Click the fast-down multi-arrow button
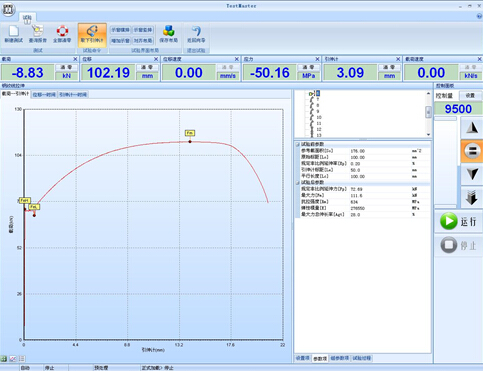Screen dimensions: 483x371 point(472,197)
